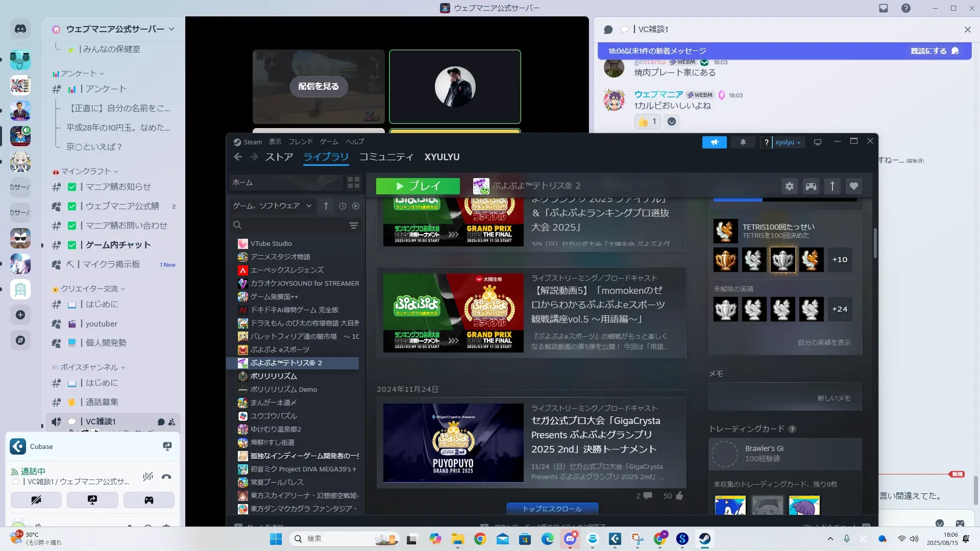Disconnect from voice call in Discord
The image size is (980, 551).
(166, 477)
